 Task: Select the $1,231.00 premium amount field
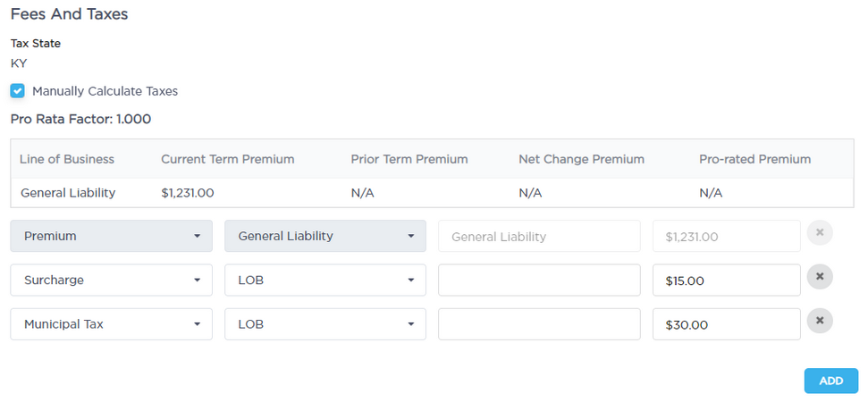tap(726, 237)
